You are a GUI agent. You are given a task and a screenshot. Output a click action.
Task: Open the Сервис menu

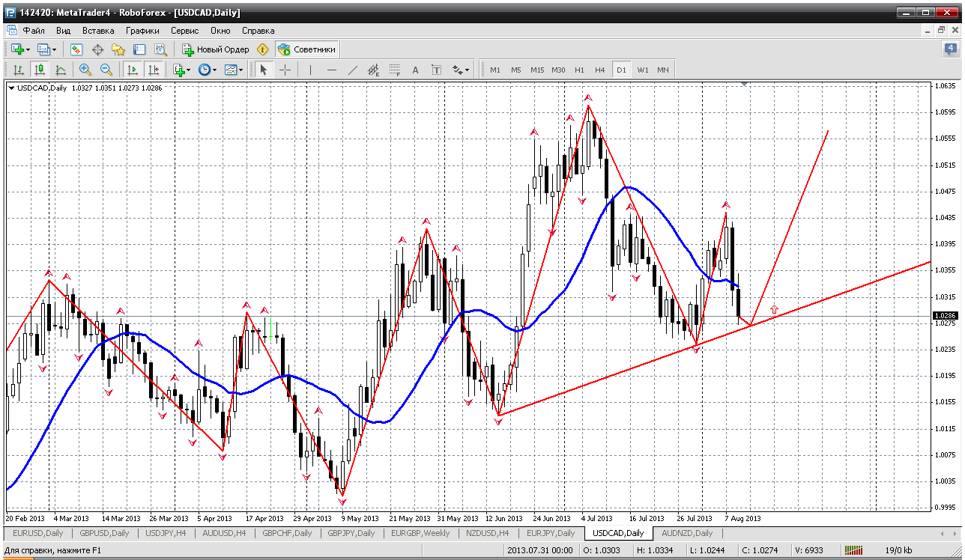tap(185, 31)
